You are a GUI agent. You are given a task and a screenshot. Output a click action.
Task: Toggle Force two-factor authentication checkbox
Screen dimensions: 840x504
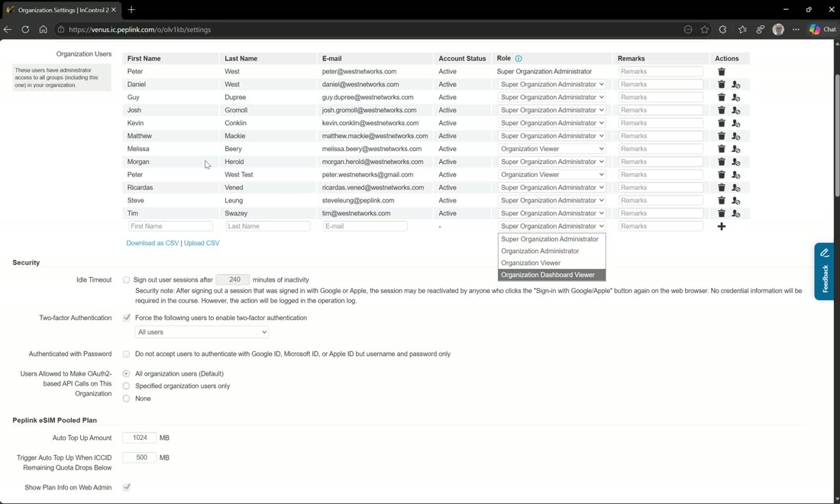(x=127, y=318)
